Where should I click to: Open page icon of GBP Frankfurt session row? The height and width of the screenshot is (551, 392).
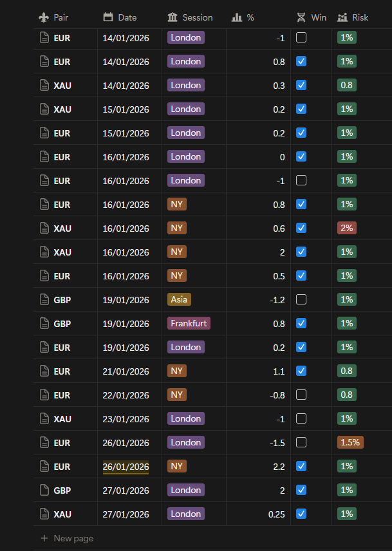click(44, 323)
